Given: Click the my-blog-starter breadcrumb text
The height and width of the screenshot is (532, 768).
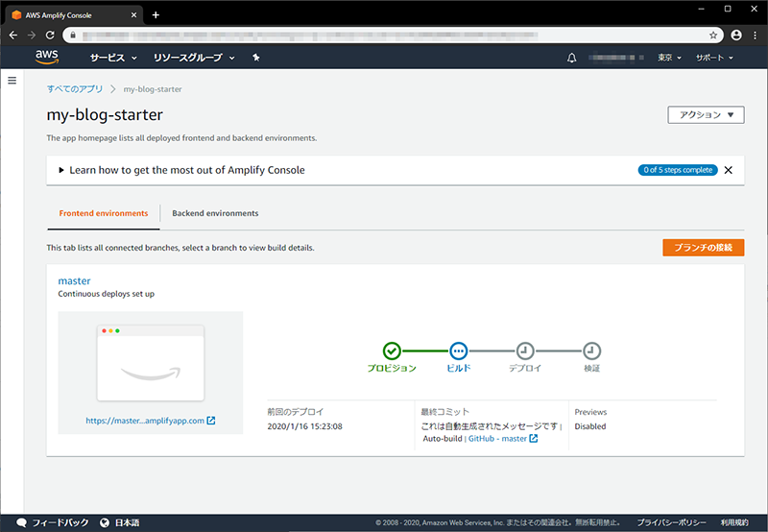Looking at the screenshot, I should coord(153,89).
